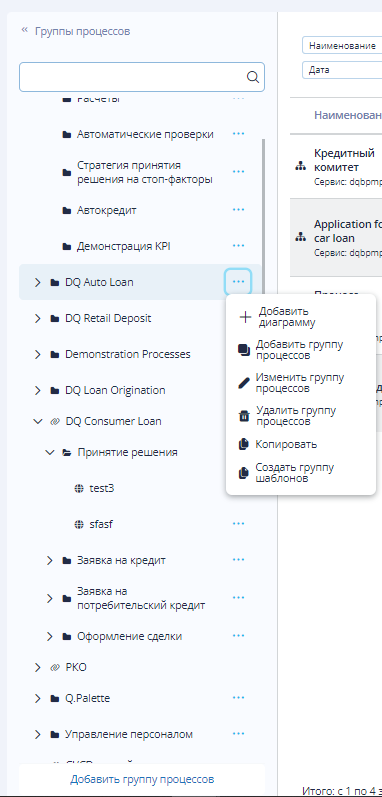This screenshot has height=797, width=382.
Task: Open options for Q.Palette
Action: (238, 698)
